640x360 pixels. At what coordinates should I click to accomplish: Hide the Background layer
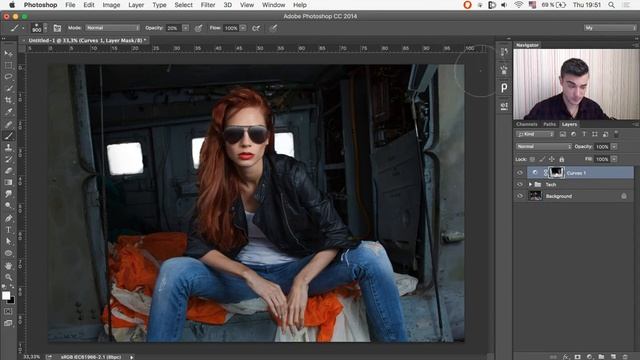(520, 196)
